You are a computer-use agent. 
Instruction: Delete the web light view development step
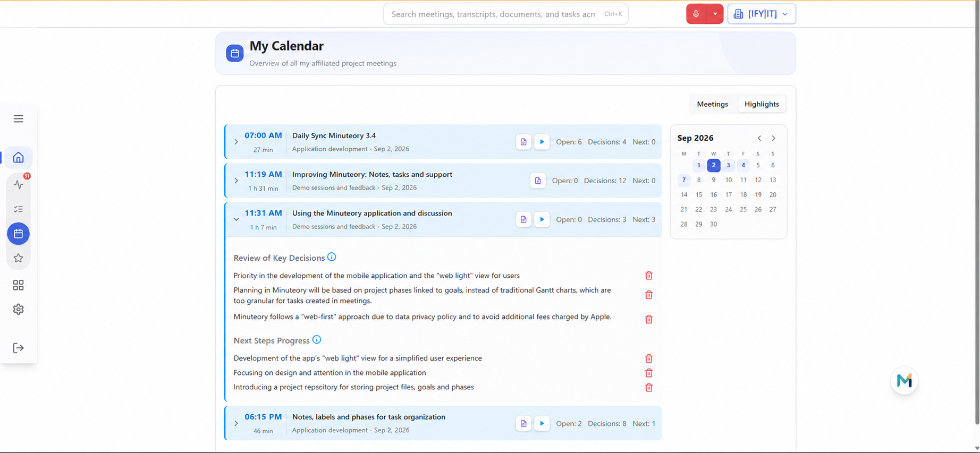tap(649, 358)
